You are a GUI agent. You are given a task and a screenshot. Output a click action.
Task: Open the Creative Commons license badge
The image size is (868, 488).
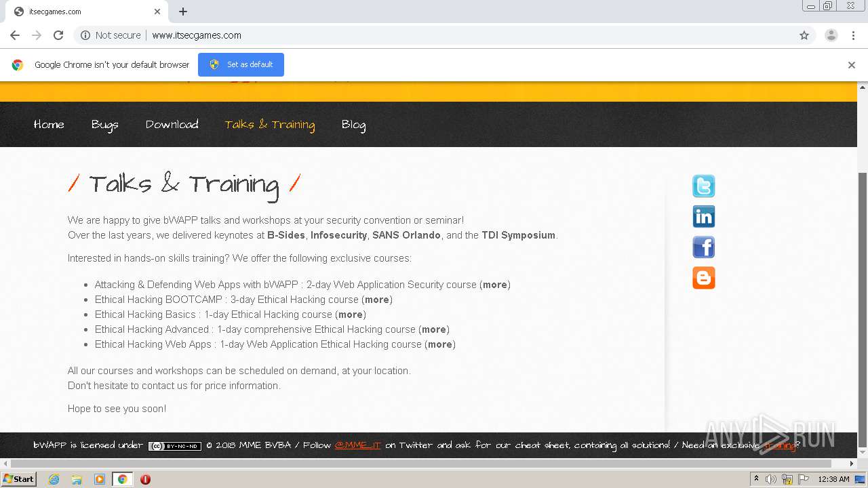[175, 446]
